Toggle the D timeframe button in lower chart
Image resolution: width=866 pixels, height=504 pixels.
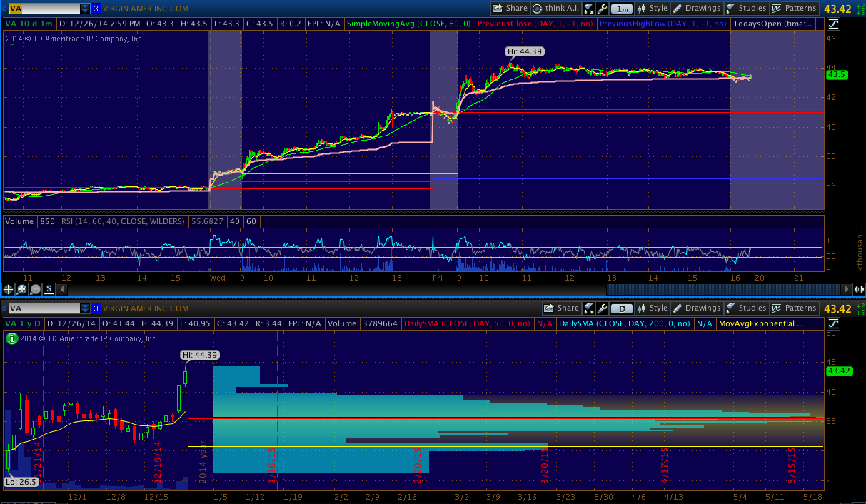623,308
